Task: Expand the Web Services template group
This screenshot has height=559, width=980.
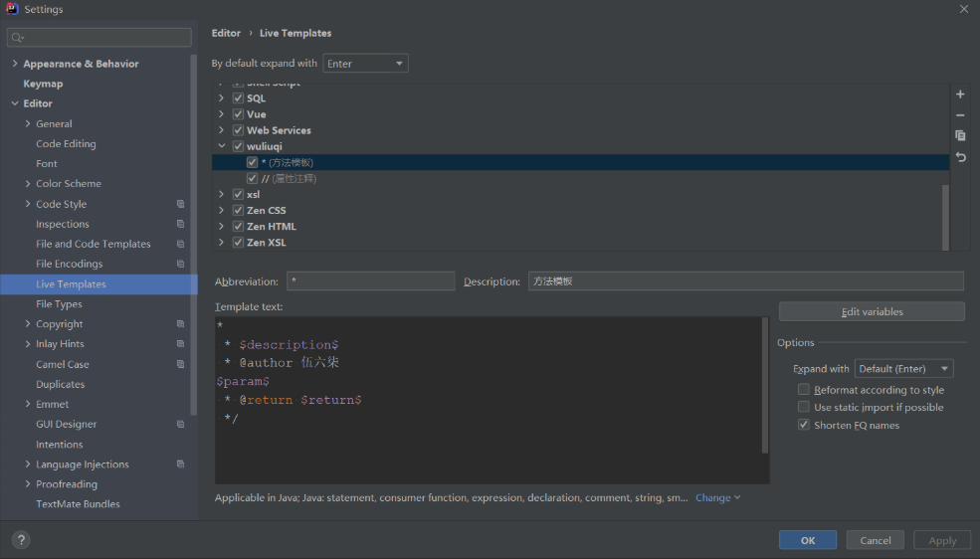Action: click(x=221, y=130)
